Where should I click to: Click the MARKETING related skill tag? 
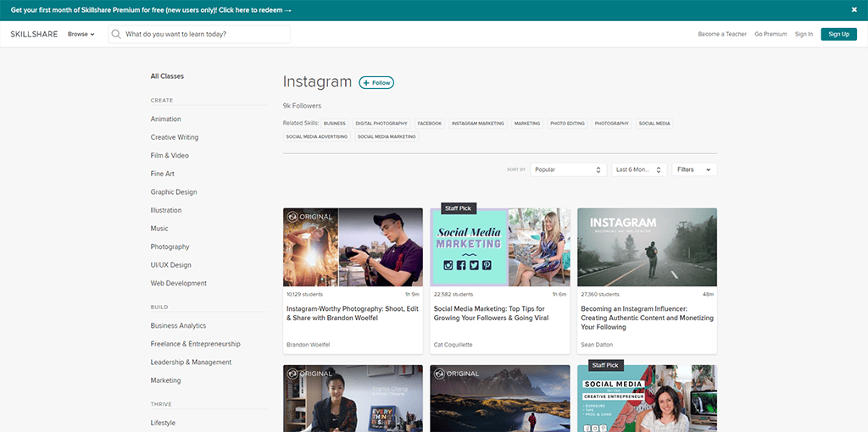[527, 124]
